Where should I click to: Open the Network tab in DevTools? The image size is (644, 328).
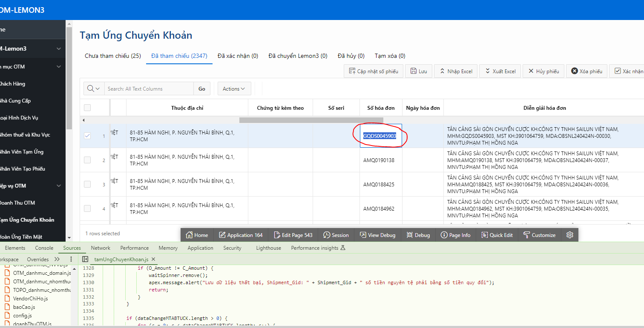(x=101, y=248)
